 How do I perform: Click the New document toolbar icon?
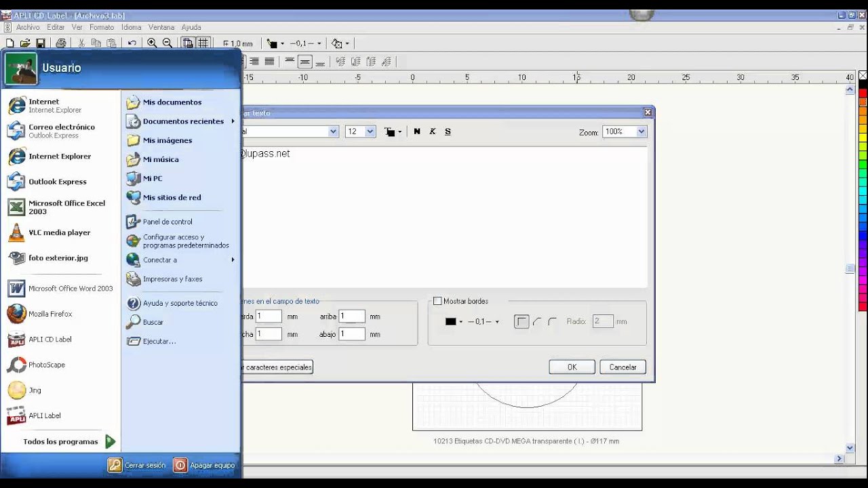9,43
